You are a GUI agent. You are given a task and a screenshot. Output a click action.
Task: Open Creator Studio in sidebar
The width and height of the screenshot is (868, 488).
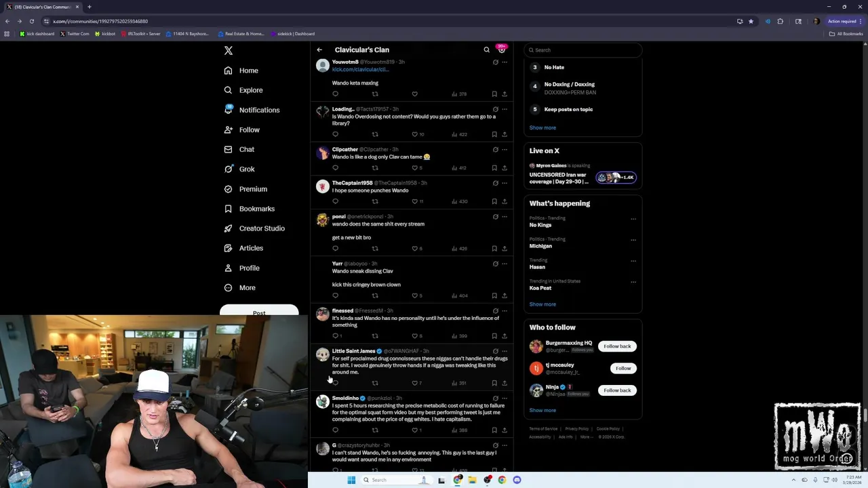[x=254, y=228]
